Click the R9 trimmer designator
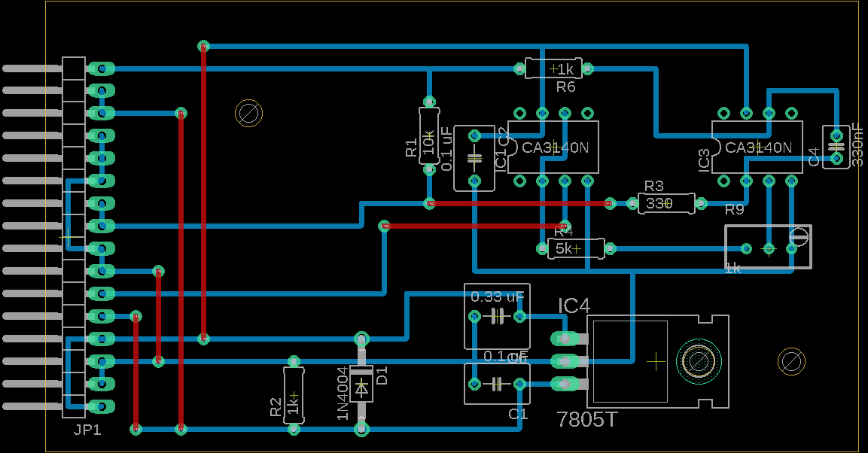This screenshot has height=453, width=868. (735, 210)
